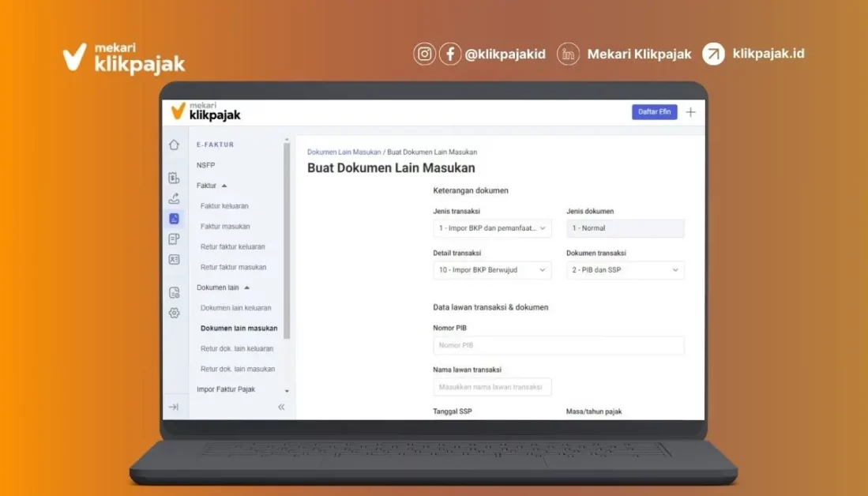Open the Detail transaksi dropdown
Screen dimensions: 868x496
[x=492, y=270]
